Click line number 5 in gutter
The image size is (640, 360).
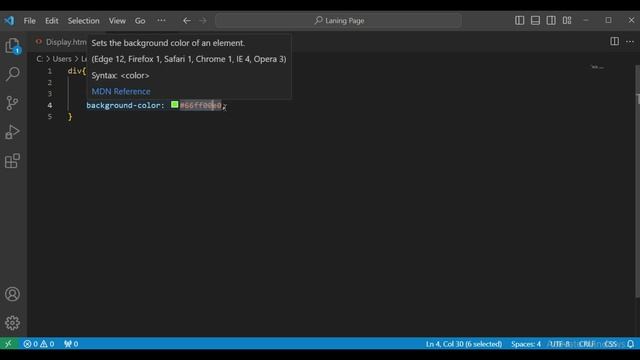click(50, 117)
